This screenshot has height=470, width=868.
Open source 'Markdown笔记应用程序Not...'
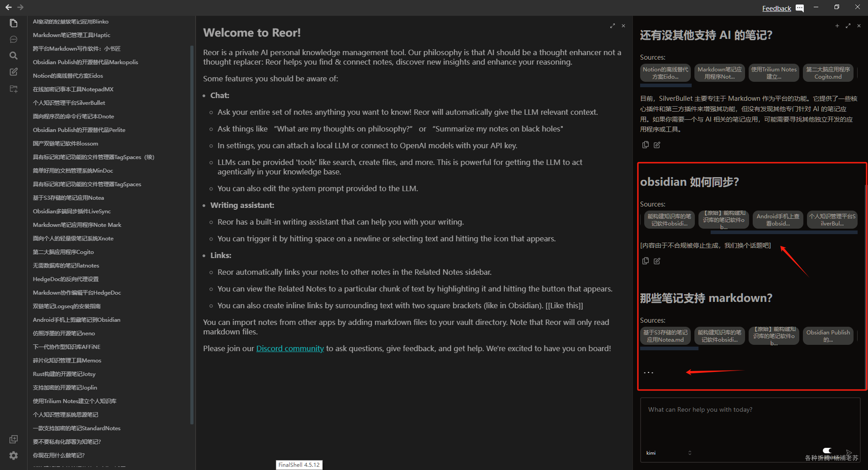click(720, 73)
